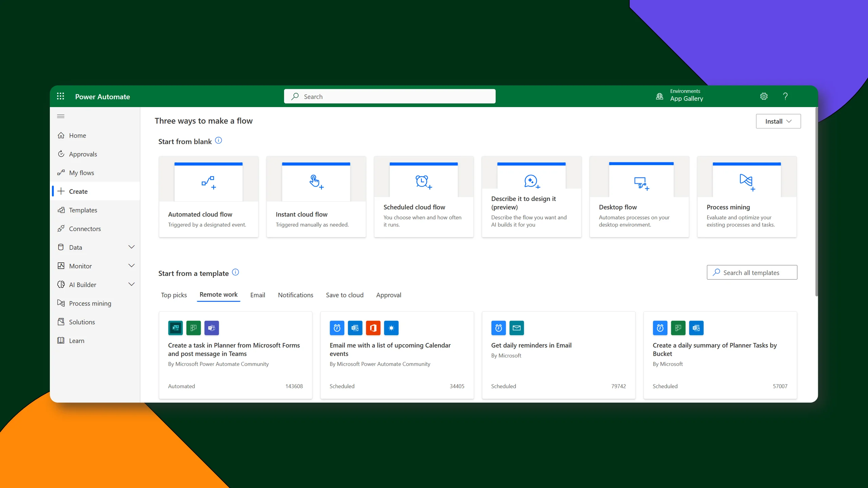This screenshot has height=488, width=868.
Task: Open the Install dropdown
Action: (778, 121)
